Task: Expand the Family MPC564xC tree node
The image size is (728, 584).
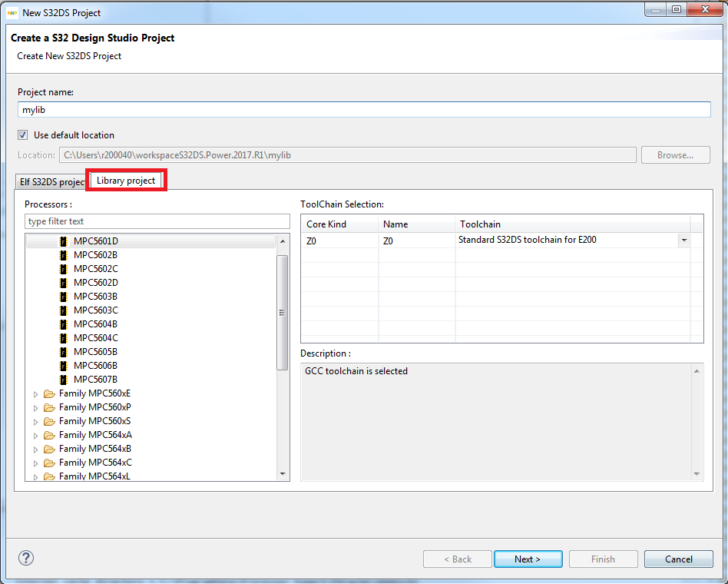Action: click(36, 463)
